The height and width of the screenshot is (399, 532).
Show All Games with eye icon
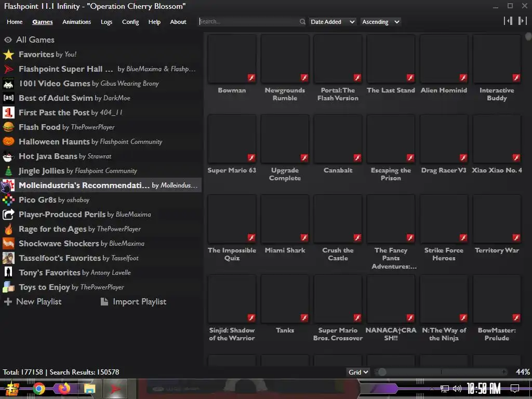click(x=8, y=40)
